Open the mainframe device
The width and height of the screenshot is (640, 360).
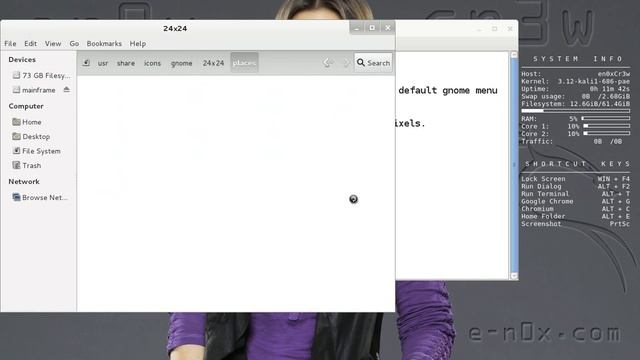33,90
